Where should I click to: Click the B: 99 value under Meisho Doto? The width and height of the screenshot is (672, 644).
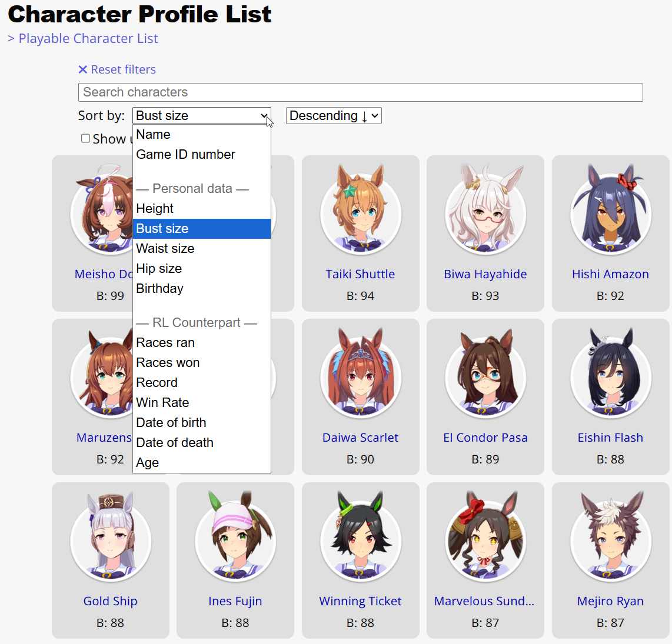110,296
